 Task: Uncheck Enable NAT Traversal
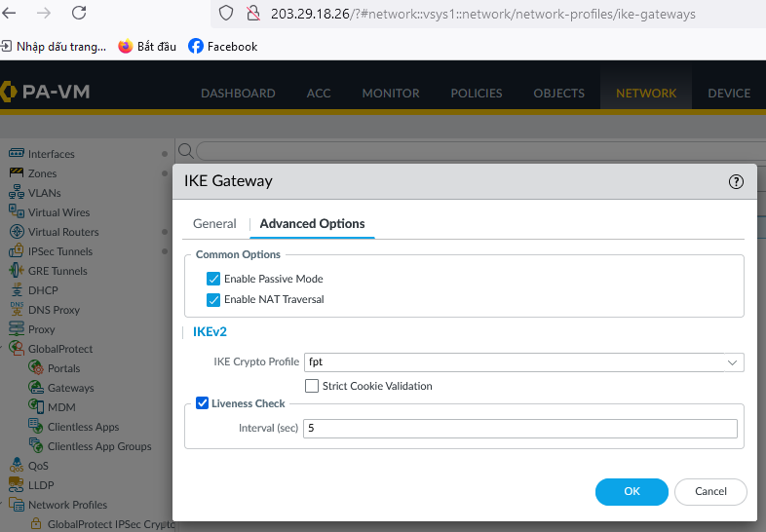coord(213,299)
